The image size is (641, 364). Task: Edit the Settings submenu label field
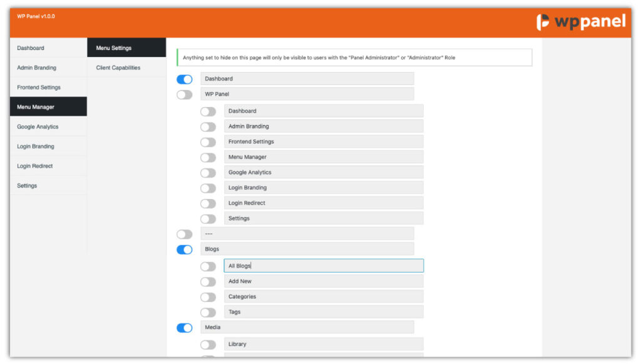(x=324, y=218)
